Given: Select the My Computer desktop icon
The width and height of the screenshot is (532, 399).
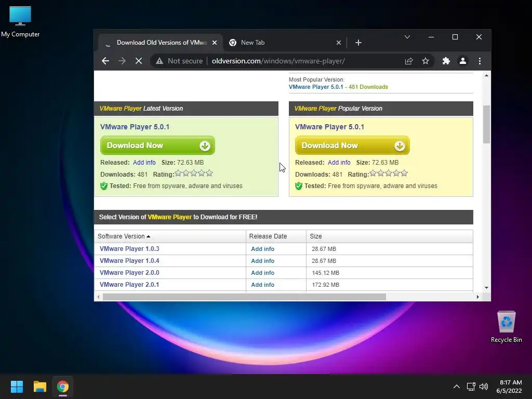Looking at the screenshot, I should tap(20, 22).
